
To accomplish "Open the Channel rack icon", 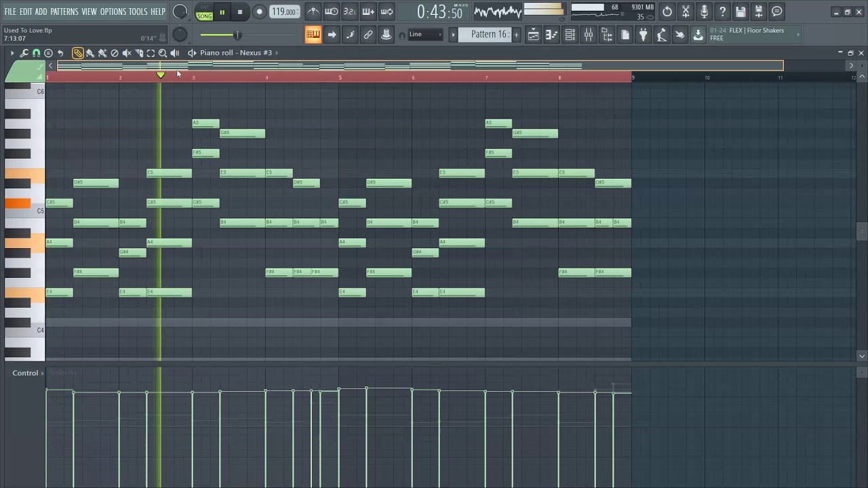I will point(570,35).
